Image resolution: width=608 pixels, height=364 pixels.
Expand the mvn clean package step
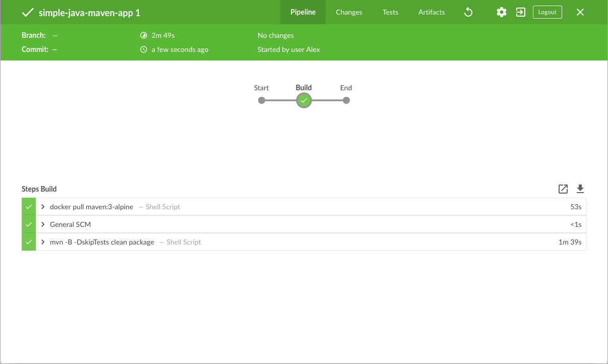pyautogui.click(x=43, y=242)
